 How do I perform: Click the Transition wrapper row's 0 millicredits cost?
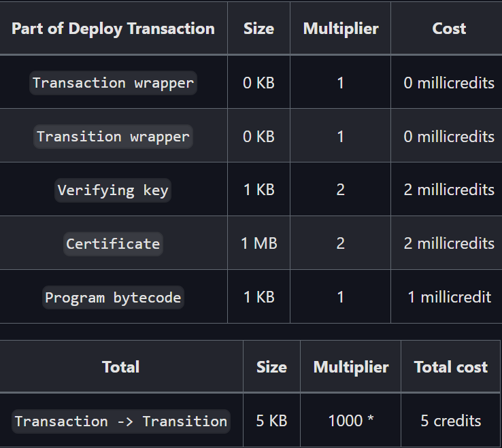click(449, 137)
